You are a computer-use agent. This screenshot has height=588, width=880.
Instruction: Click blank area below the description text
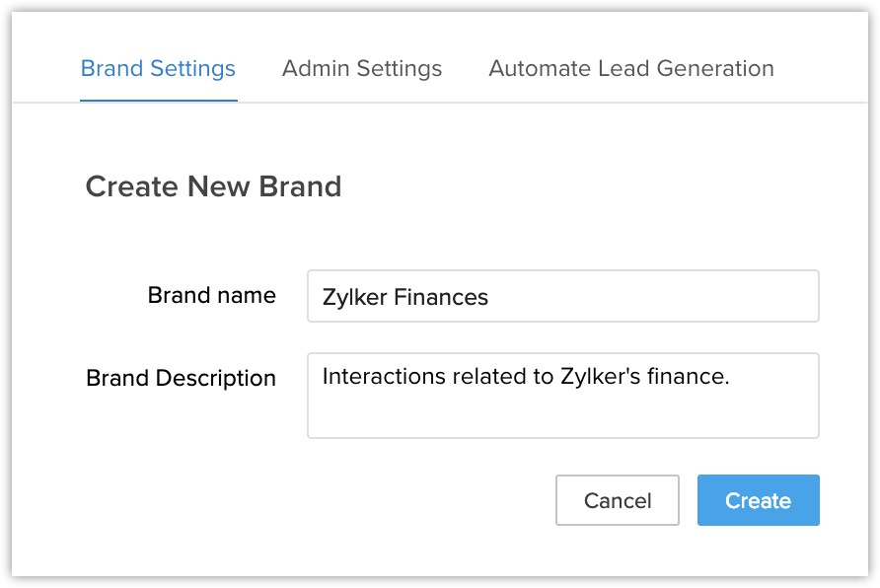562,416
